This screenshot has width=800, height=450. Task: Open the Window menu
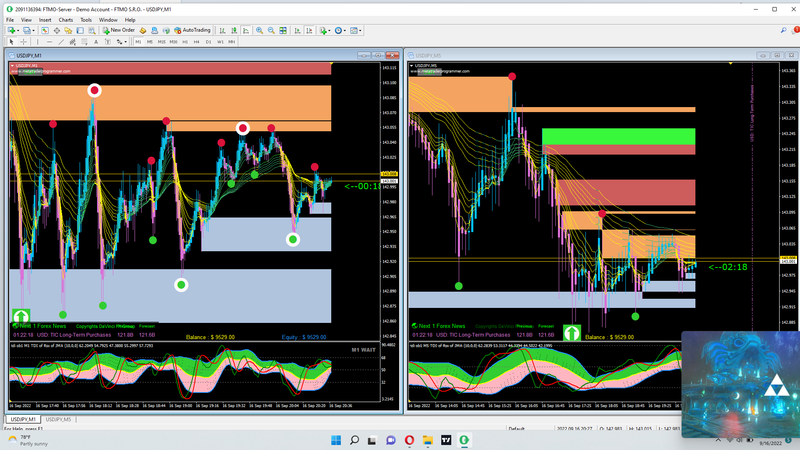pyautogui.click(x=108, y=20)
